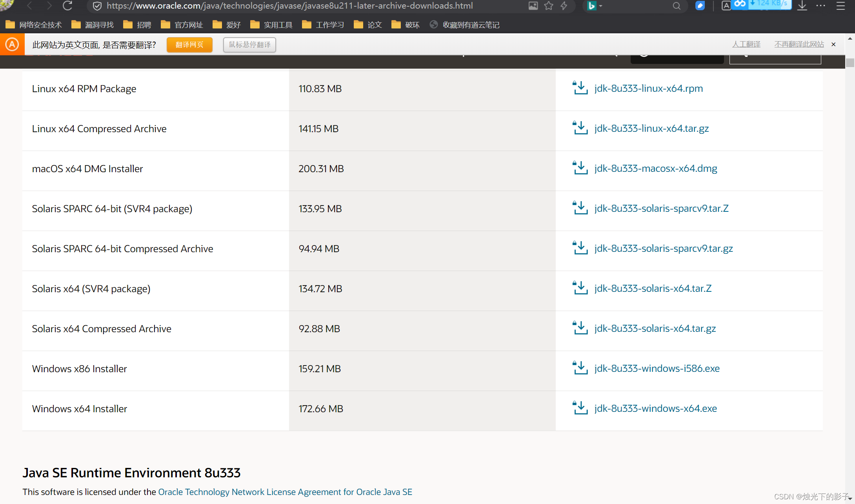The width and height of the screenshot is (855, 504).
Task: Open the 实用工具 bookmark folder
Action: point(271,25)
